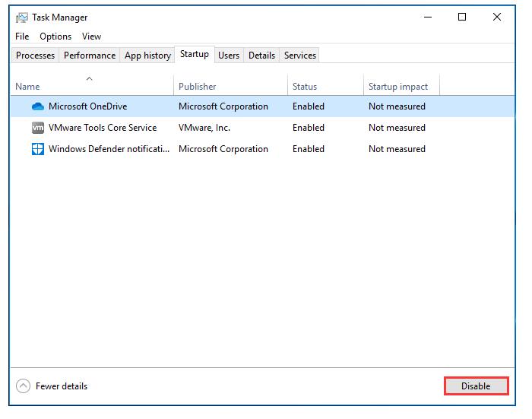Click Enabled status in the OneDrive row
Viewport: 532px width, 419px height.
pyautogui.click(x=309, y=106)
